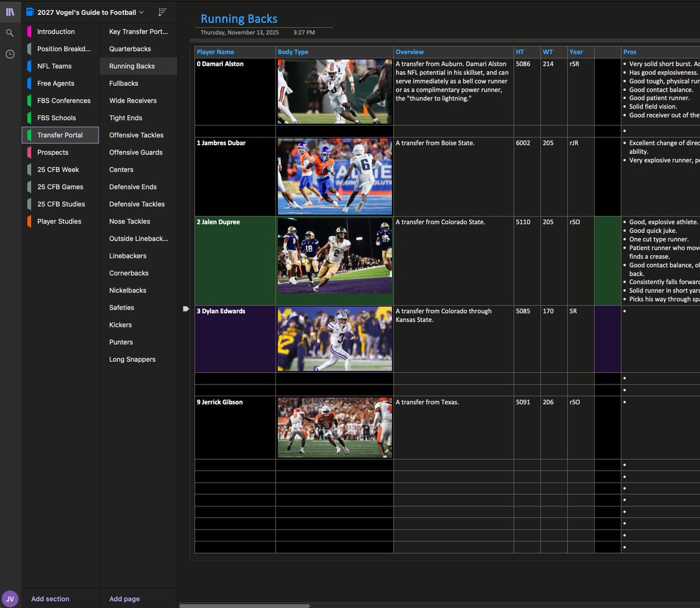Open the search magnifier icon
The image size is (700, 608).
pyautogui.click(x=10, y=33)
